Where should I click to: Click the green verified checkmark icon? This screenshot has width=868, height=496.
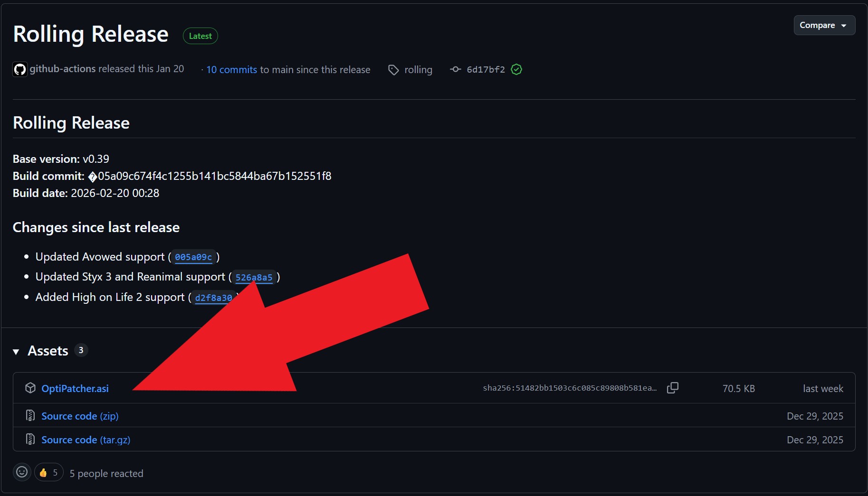click(516, 70)
